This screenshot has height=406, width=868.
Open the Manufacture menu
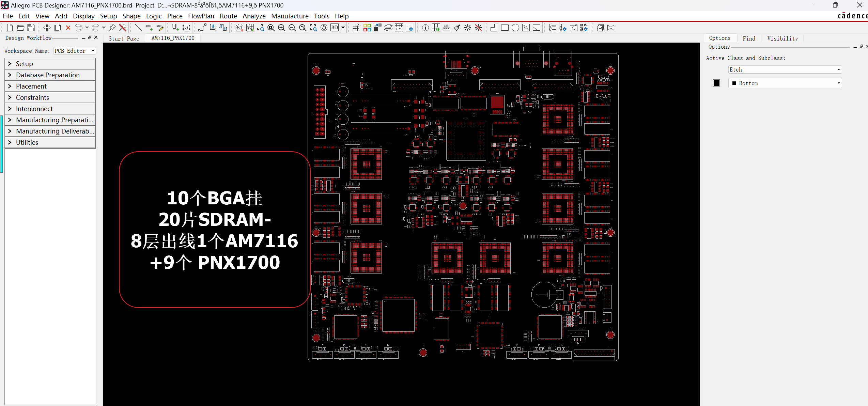(x=290, y=16)
